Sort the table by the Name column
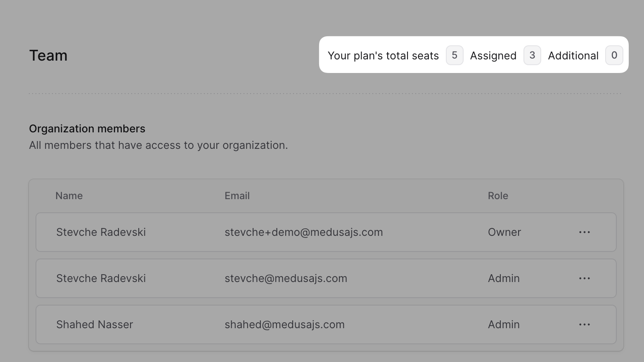The height and width of the screenshot is (362, 644). tap(69, 195)
